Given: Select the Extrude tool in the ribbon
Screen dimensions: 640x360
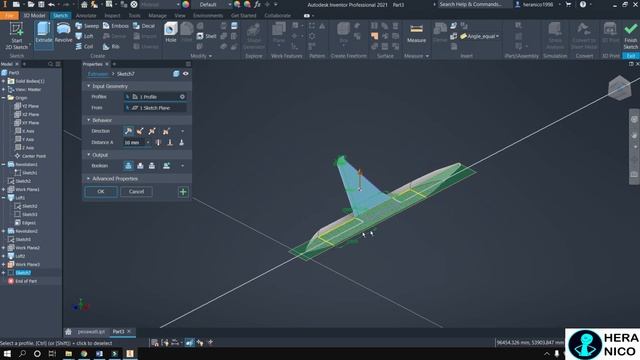Looking at the screenshot, I should click(x=44, y=33).
